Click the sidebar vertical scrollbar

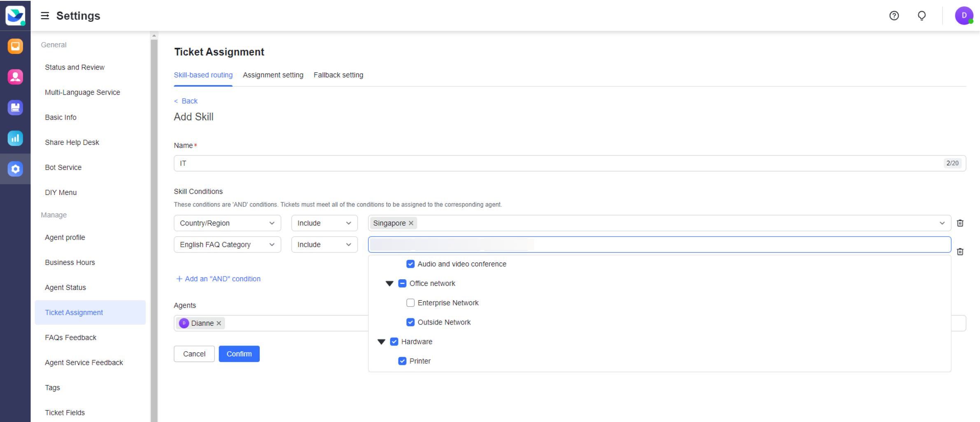tap(154, 226)
